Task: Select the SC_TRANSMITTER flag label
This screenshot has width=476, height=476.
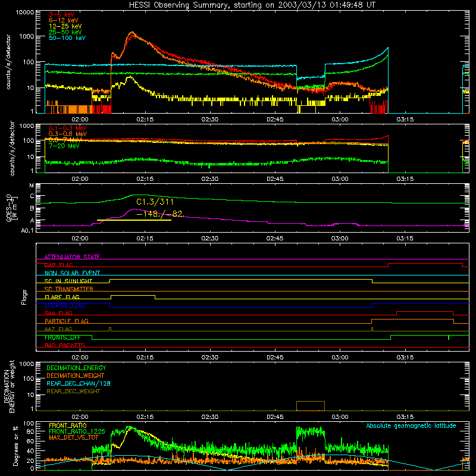Action: click(69, 289)
